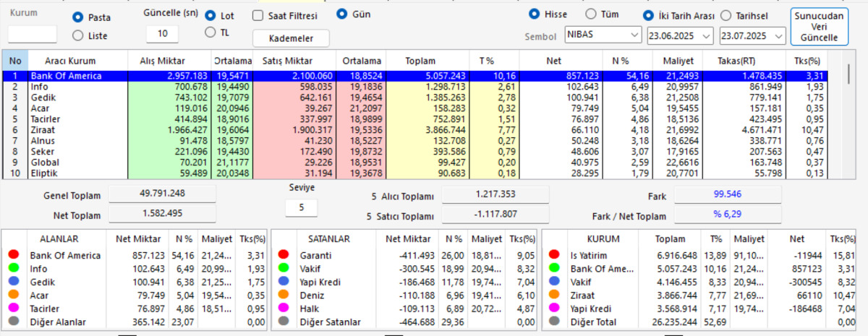This screenshot has height=336, width=868.
Task: Click the Seviye field showing 5
Action: 301,208
